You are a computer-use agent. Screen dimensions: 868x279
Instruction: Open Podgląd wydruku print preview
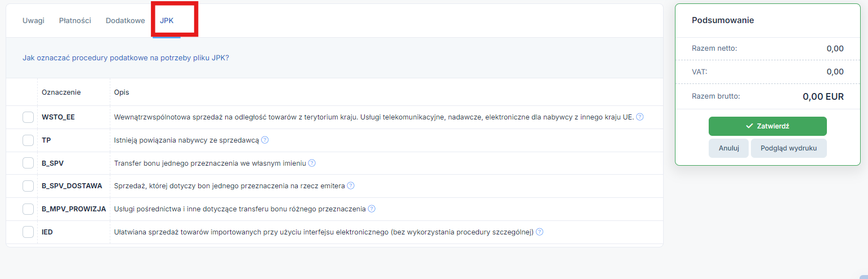tap(788, 148)
